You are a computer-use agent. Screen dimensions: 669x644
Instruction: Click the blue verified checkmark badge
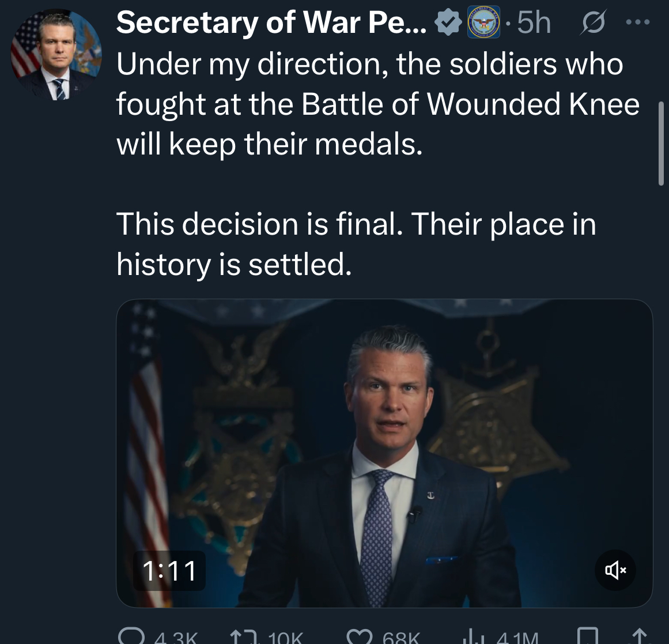(447, 22)
